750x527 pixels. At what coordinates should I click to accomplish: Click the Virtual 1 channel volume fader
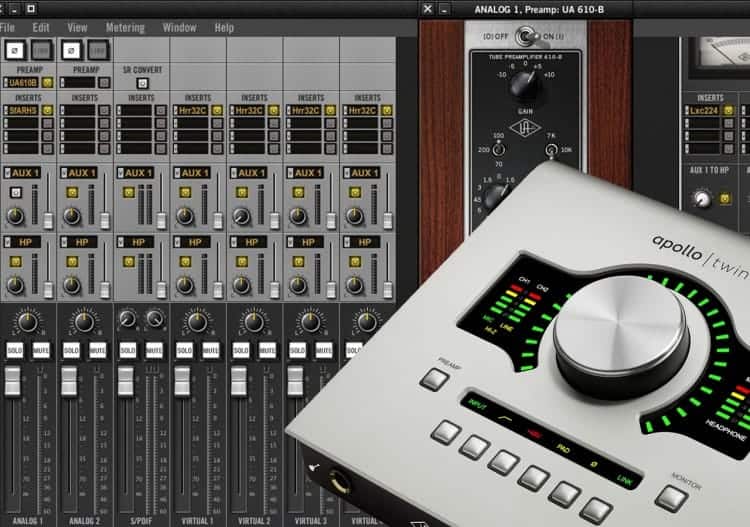(182, 382)
